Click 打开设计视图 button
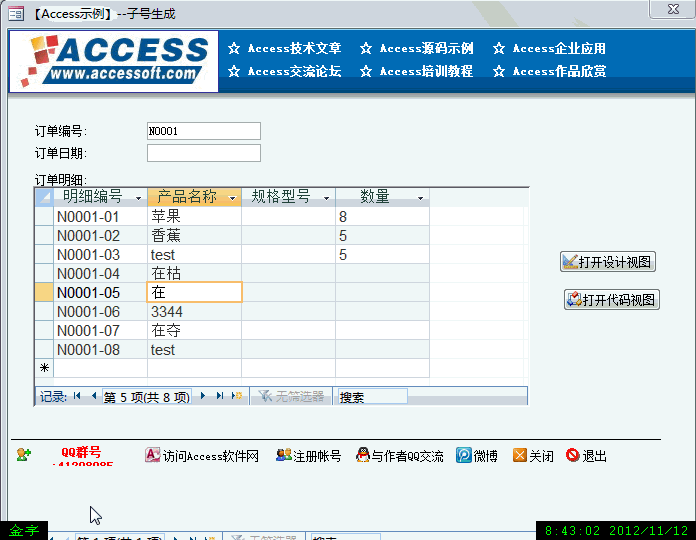This screenshot has width=696, height=540. 608,262
